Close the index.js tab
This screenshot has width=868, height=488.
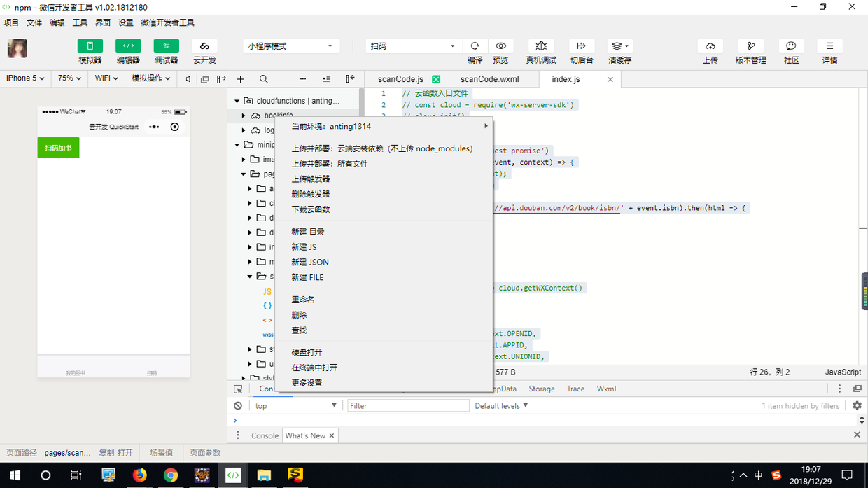pyautogui.click(x=610, y=79)
